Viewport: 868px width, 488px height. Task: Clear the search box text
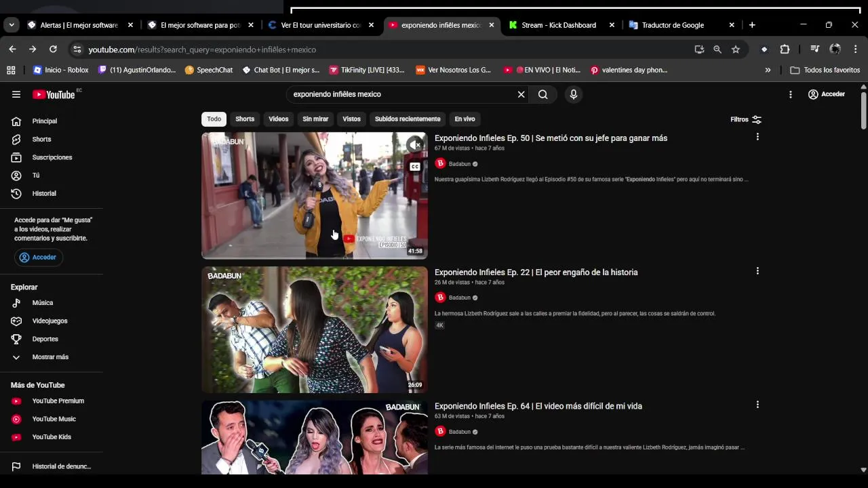click(x=521, y=94)
